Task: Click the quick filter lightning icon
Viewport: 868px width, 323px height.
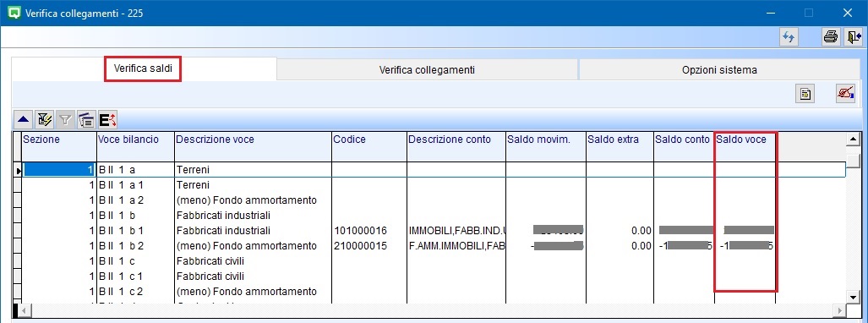Action: (44, 119)
